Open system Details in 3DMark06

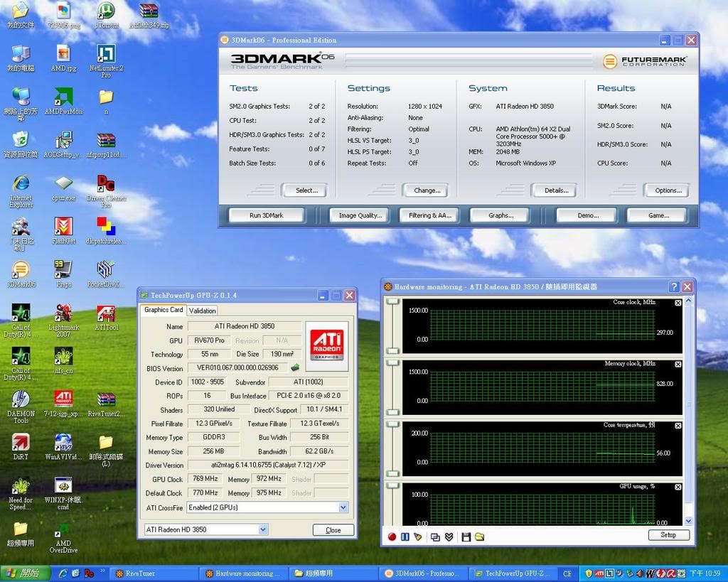556,190
